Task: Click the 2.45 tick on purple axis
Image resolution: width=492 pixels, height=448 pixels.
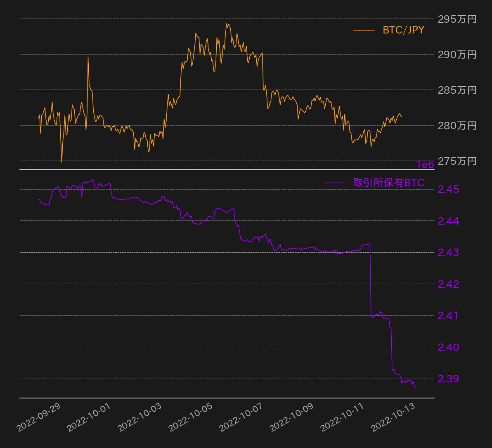Action: pos(448,190)
